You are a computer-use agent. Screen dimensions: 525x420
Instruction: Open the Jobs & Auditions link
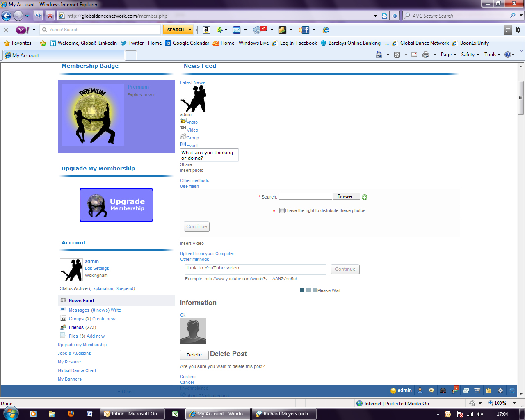(74, 354)
